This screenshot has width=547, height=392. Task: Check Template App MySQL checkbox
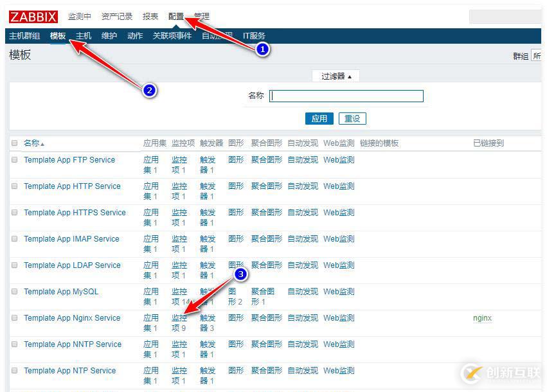point(14,292)
